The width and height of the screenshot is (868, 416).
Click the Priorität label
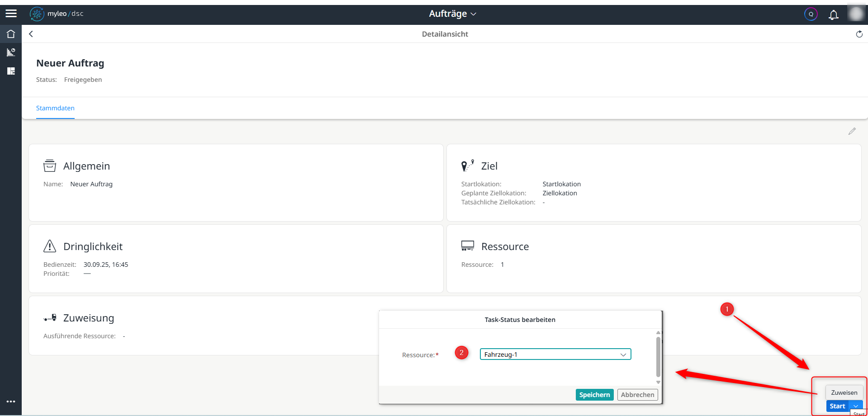tap(57, 274)
